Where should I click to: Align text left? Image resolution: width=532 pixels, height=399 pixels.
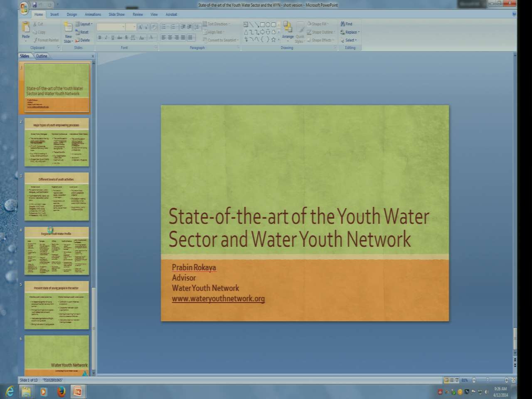pos(163,37)
